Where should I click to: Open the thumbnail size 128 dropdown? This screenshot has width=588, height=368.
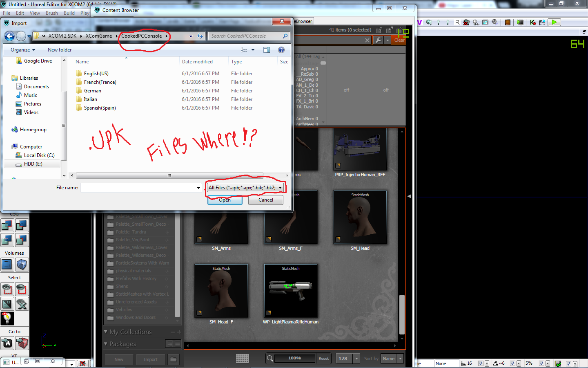pyautogui.click(x=356, y=359)
